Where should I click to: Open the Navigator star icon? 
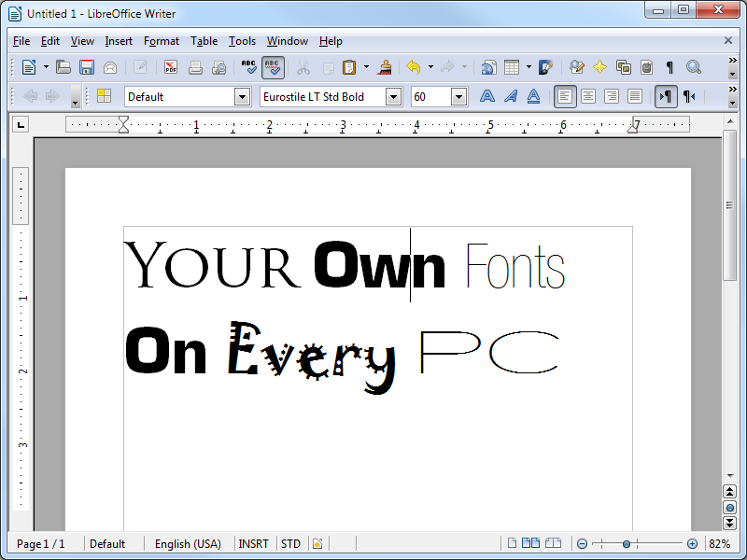[599, 67]
